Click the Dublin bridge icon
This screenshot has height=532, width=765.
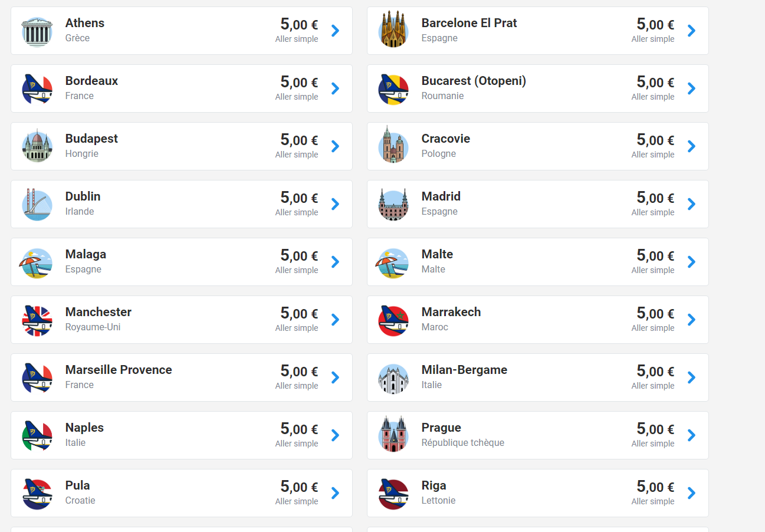pos(37,204)
